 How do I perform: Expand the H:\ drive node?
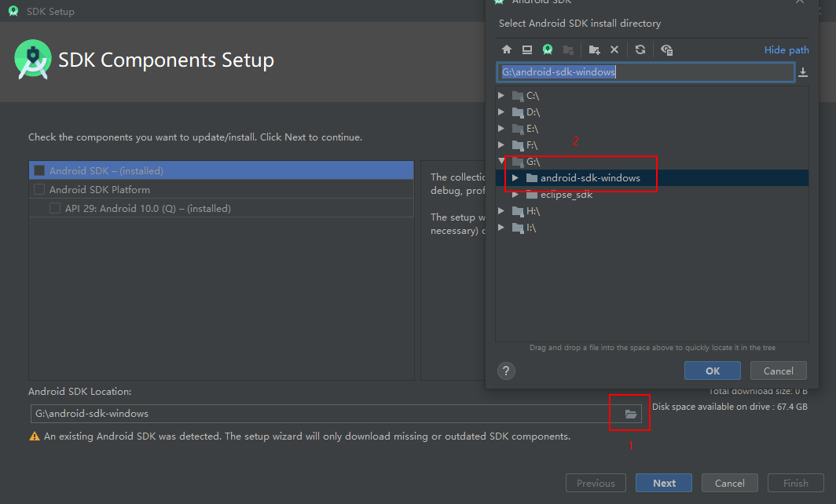point(501,211)
